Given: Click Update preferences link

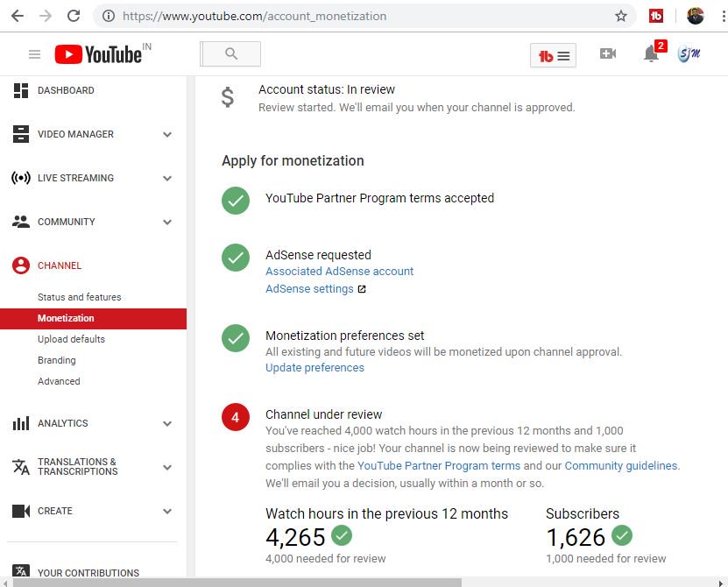Looking at the screenshot, I should click(315, 368).
